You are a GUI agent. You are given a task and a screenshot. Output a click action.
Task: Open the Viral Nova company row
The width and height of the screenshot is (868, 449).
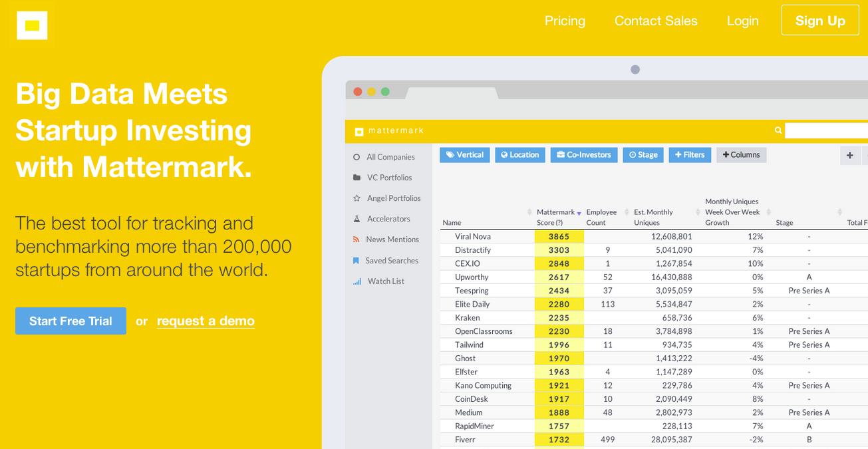point(654,237)
